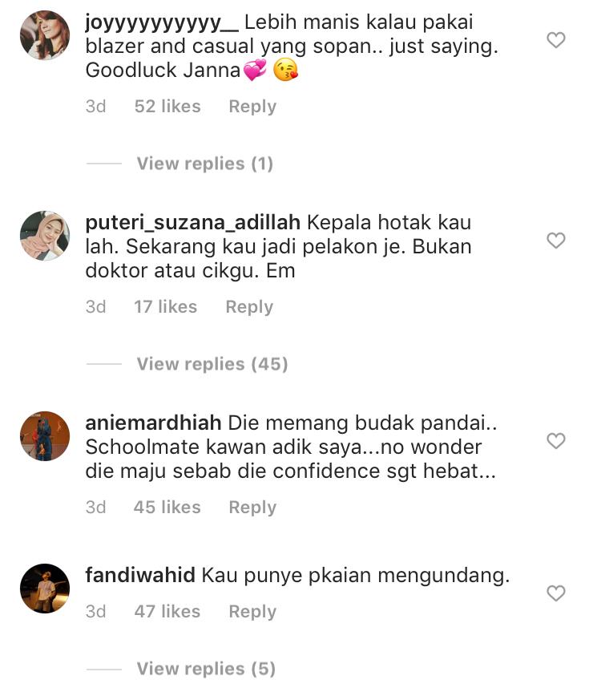601x700 pixels.
Task: Tap heart icon on aniemardhiah's comment
Action: (x=556, y=441)
